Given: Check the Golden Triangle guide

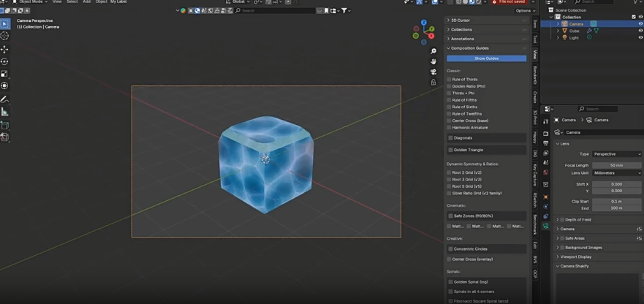Looking at the screenshot, I should [450, 150].
